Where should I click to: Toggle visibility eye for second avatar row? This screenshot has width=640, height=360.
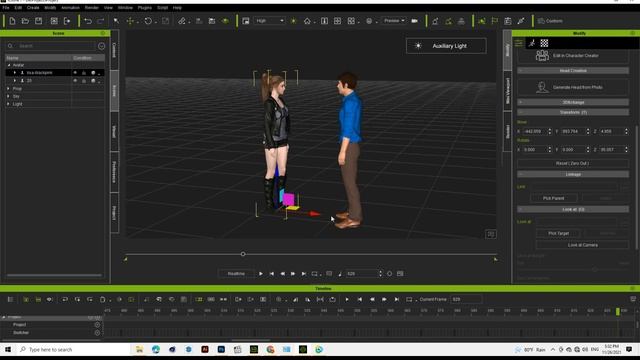click(75, 81)
